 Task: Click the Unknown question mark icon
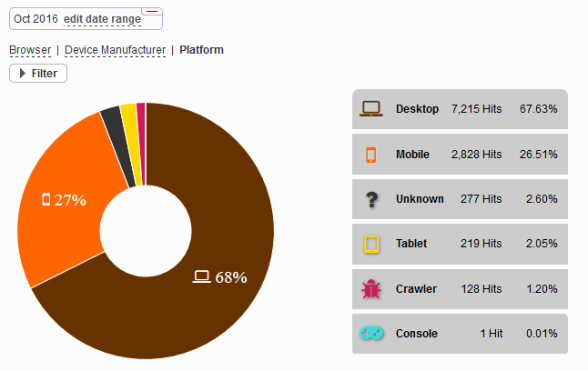[370, 199]
